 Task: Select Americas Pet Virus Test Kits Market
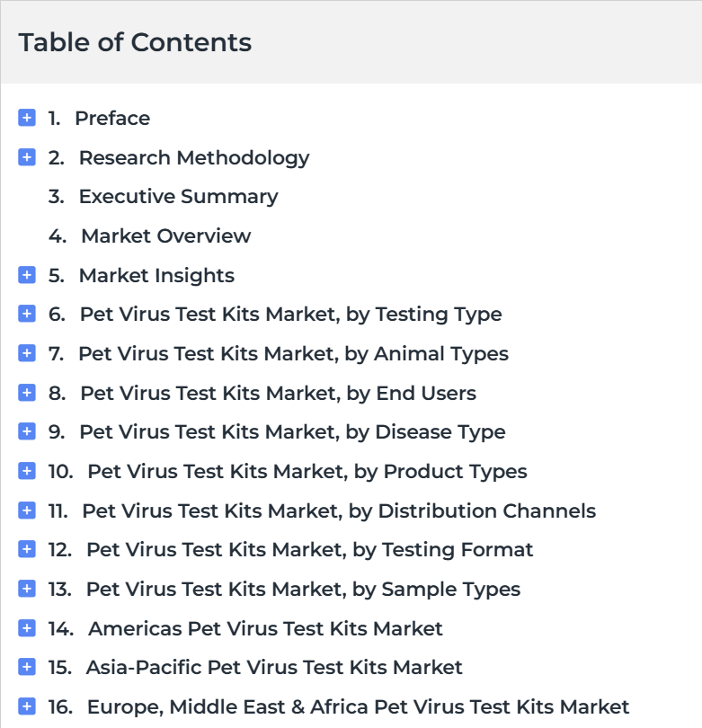coord(265,628)
